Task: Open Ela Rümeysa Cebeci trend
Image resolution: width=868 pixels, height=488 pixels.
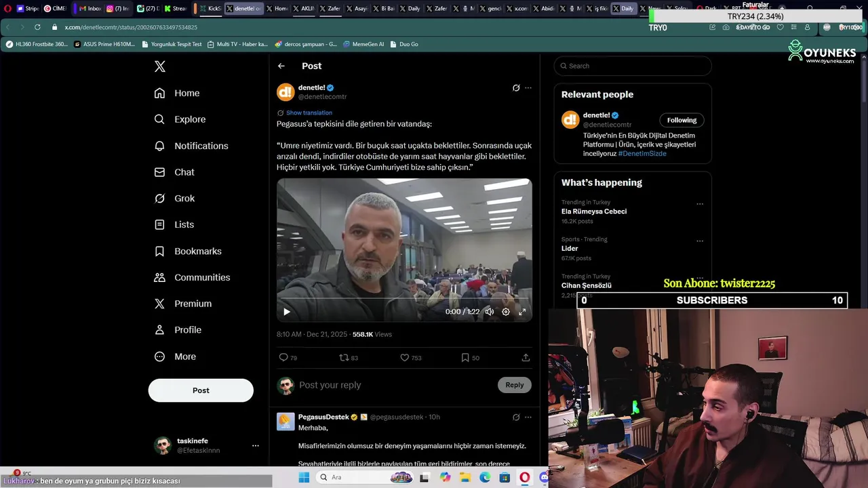Action: point(594,211)
